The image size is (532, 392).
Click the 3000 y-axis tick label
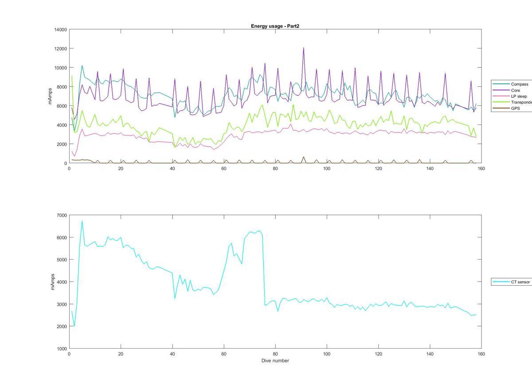[62, 304]
